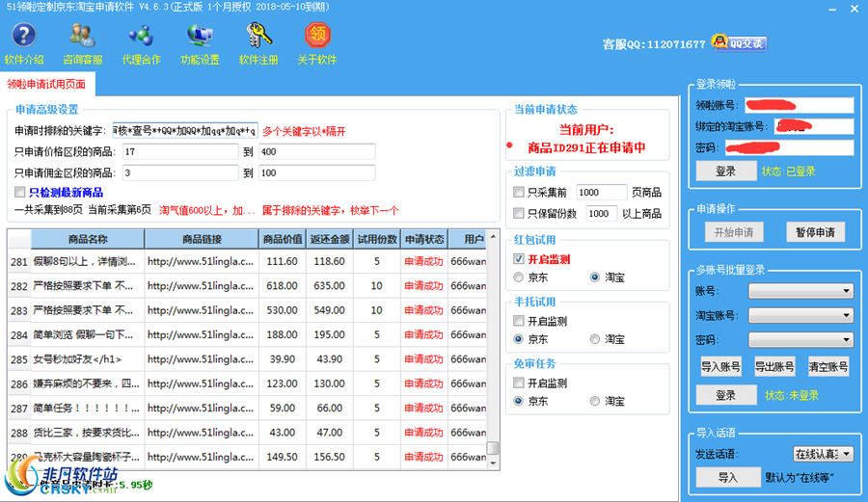Open the 代理合作 agent cooperation icon
Viewport: 868px width, 502px height.
141,35
